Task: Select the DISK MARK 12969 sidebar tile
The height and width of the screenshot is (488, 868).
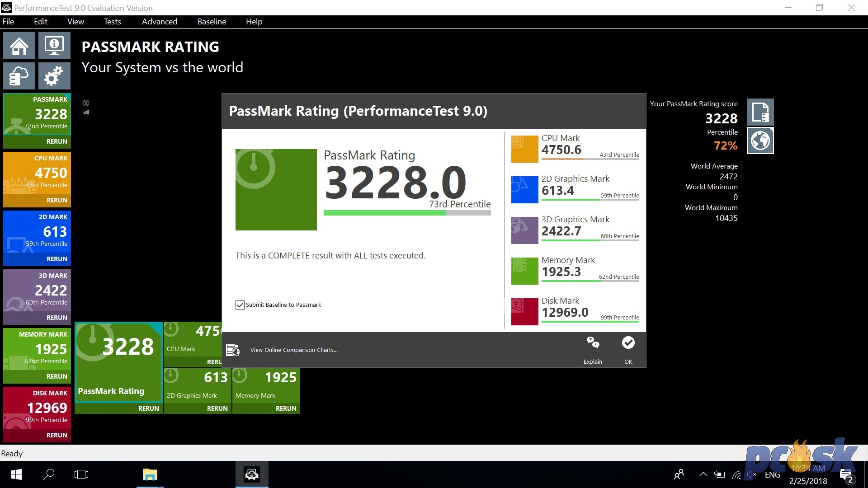Action: 37,408
